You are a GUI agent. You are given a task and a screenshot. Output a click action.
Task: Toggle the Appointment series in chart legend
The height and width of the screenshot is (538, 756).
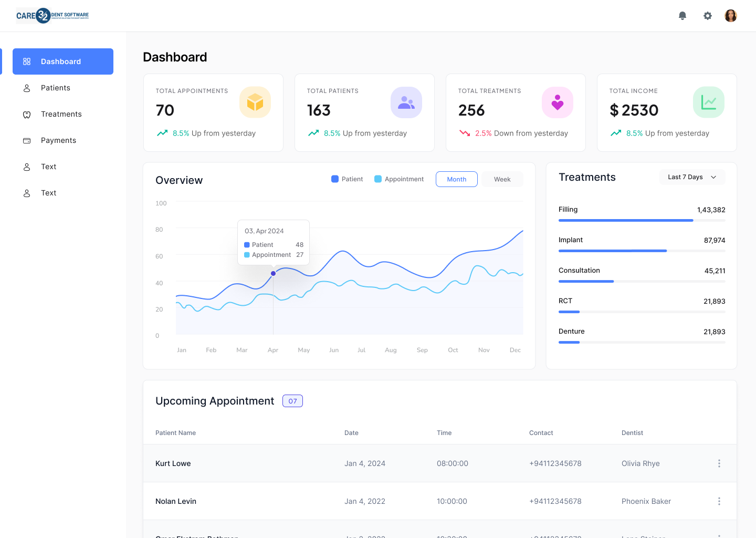399,179
